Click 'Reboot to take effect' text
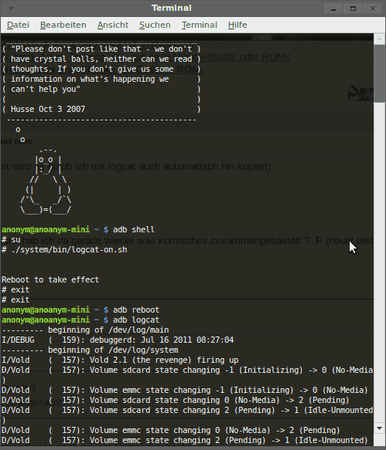 [x=50, y=280]
